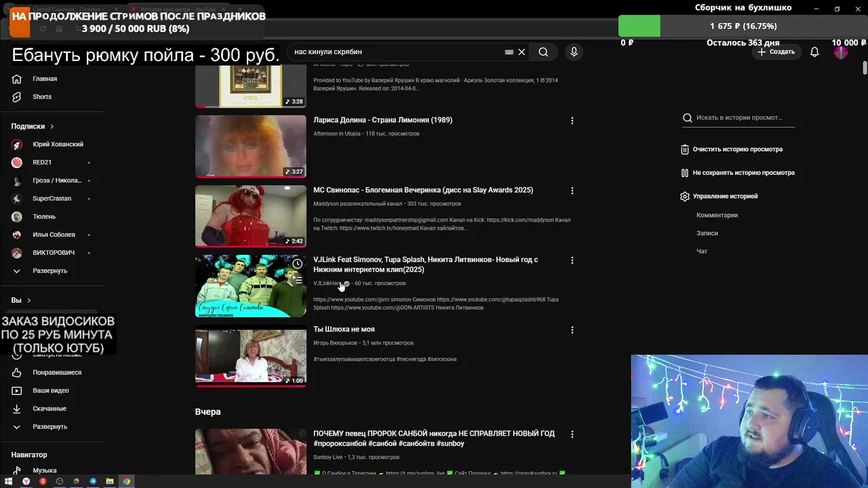Open Shorts in the sidebar
The image size is (868, 488).
pos(42,97)
